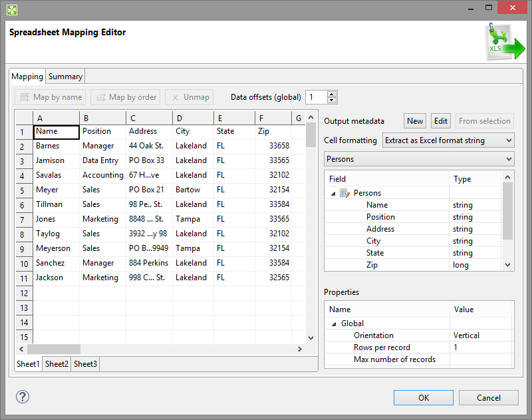Image resolution: width=532 pixels, height=420 pixels.
Task: Open the Persons metadata dropdown
Action: [418, 159]
